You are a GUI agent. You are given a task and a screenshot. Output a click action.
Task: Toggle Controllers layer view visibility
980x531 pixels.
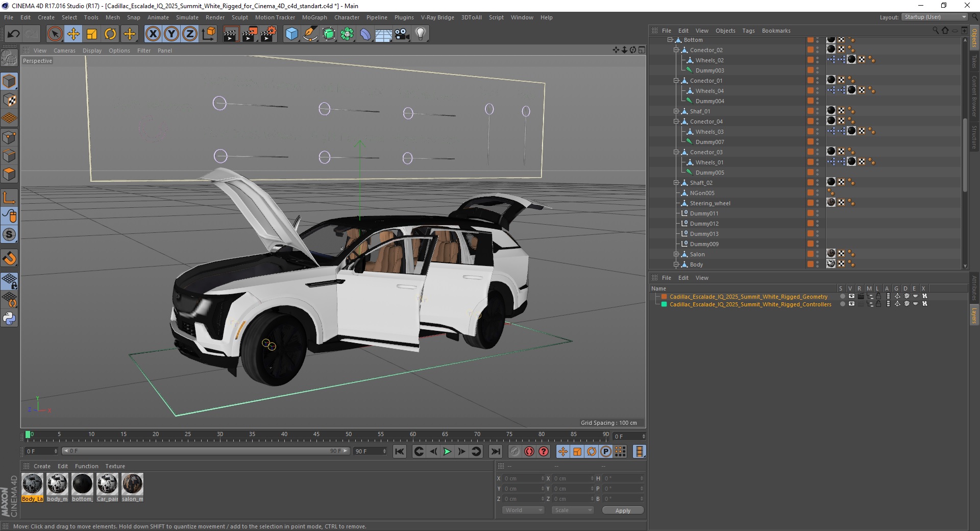(x=851, y=304)
